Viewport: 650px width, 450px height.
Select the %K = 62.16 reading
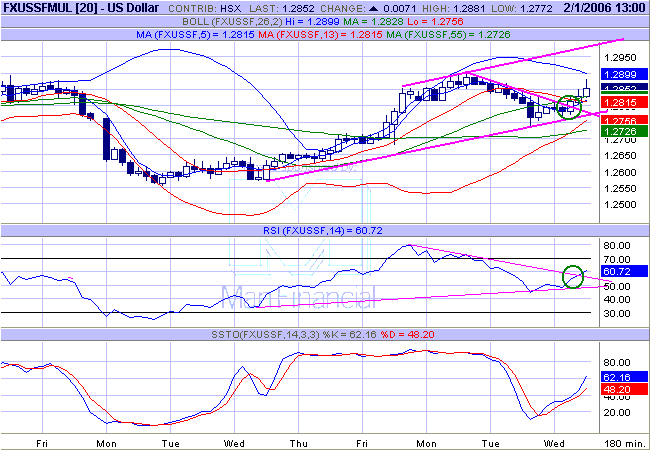[349, 334]
